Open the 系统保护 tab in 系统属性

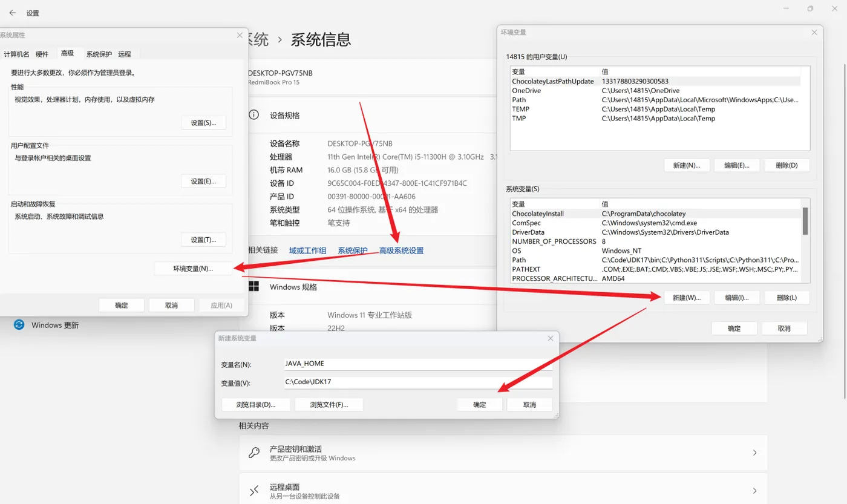[99, 54]
